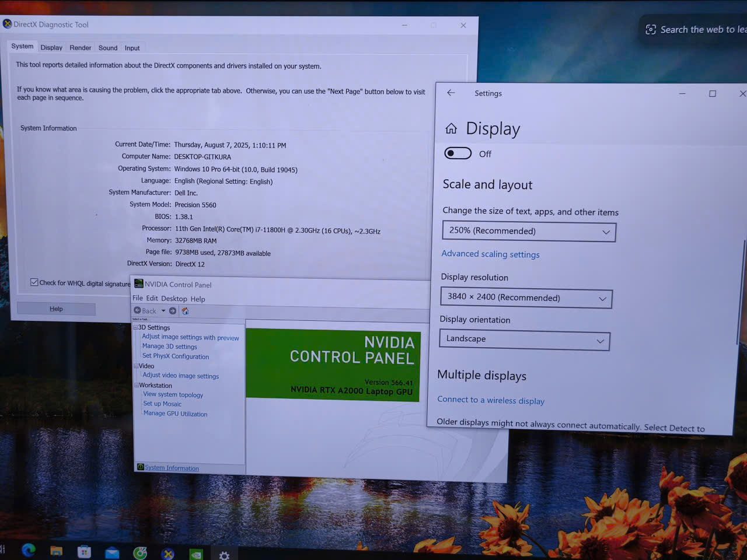Click Help button in DirectX Diagnostic Tool
Screen dimensions: 747x560
(56, 309)
